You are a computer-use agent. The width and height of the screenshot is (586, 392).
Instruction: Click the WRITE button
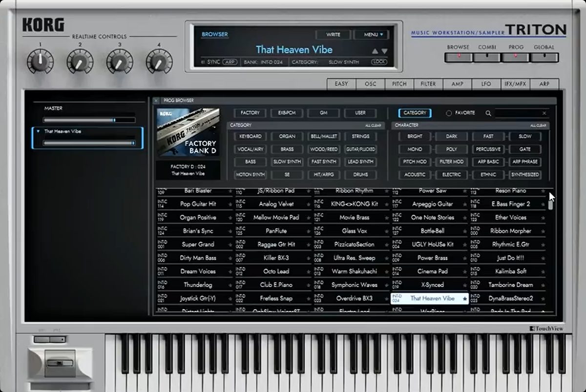(x=333, y=35)
